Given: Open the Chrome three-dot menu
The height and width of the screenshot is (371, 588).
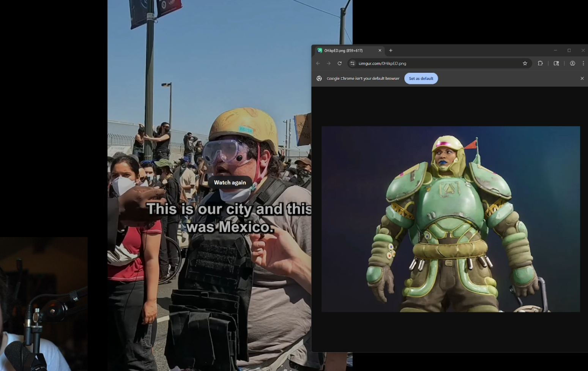Looking at the screenshot, I should pyautogui.click(x=583, y=63).
